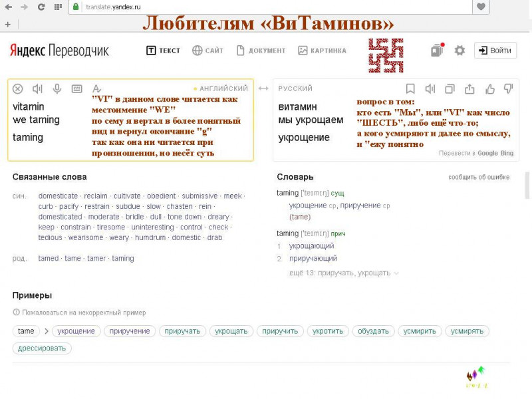532x399 pixels.
Task: Open the target language selector РУССКИЙ
Action: tap(295, 88)
